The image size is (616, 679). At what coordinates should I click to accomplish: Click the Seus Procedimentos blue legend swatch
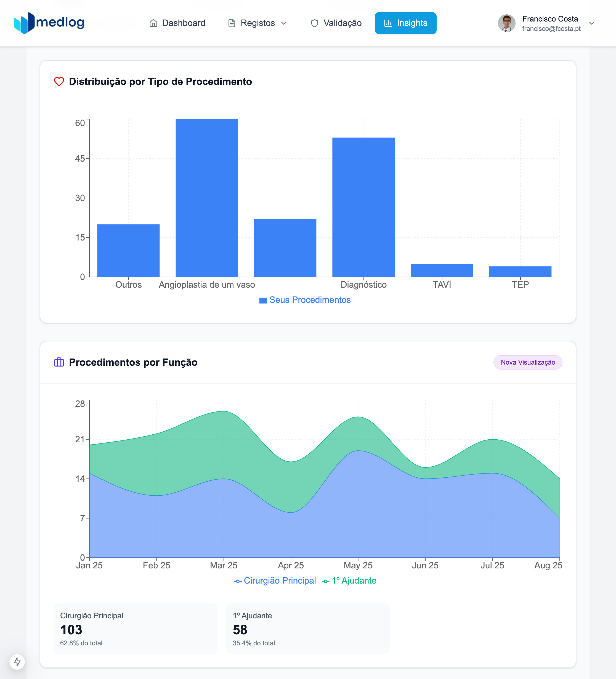pos(263,300)
